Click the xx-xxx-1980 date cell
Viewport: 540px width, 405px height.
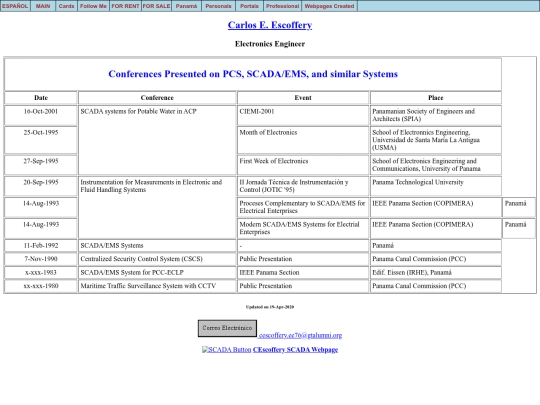(41, 286)
